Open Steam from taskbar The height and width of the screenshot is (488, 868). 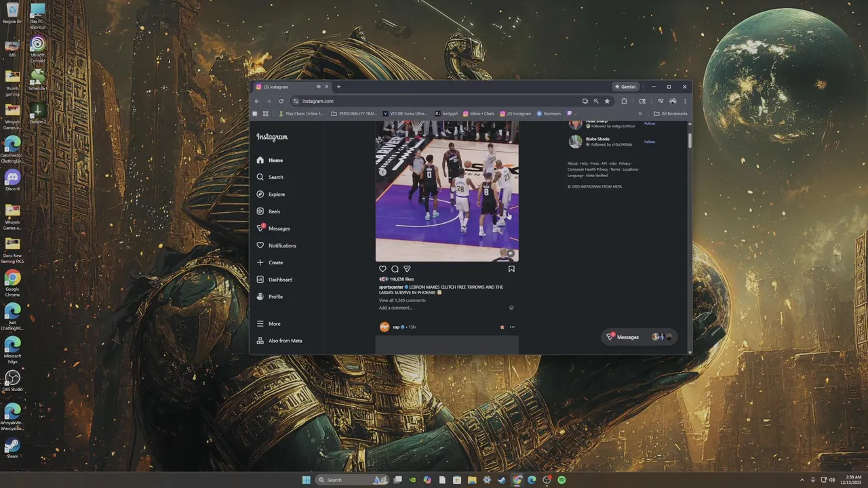(502, 480)
